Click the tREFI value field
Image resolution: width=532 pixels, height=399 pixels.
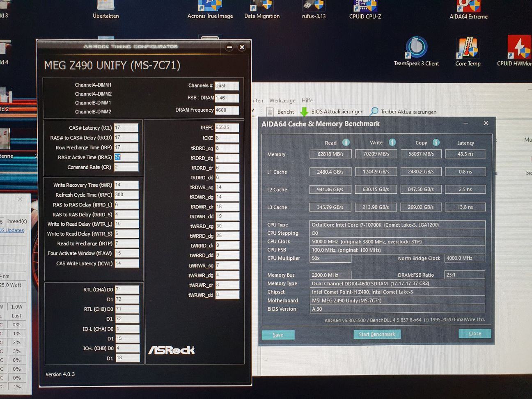tap(227, 128)
